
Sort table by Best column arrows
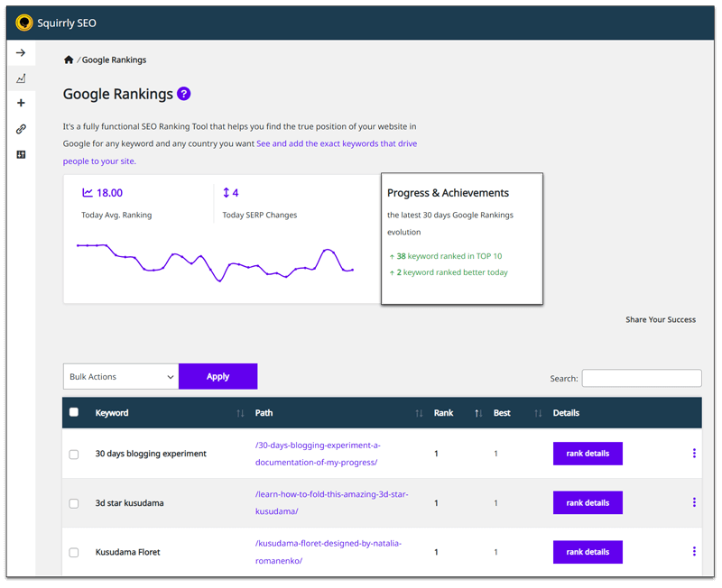pos(538,413)
